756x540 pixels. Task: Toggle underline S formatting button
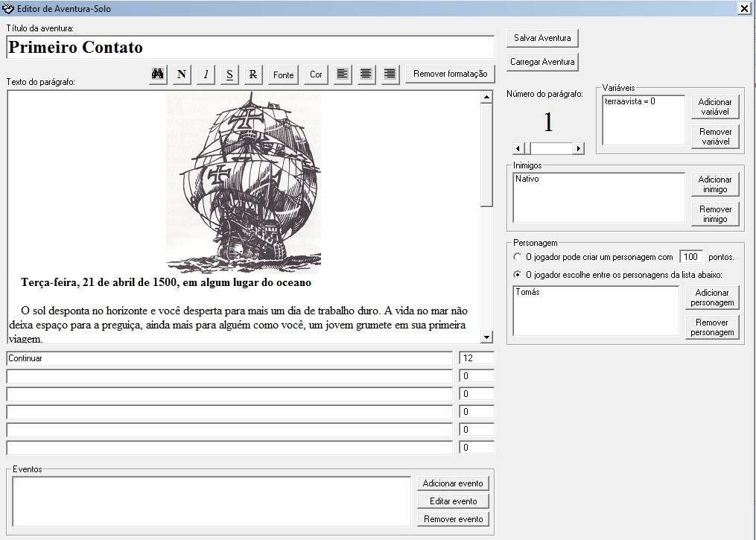229,74
